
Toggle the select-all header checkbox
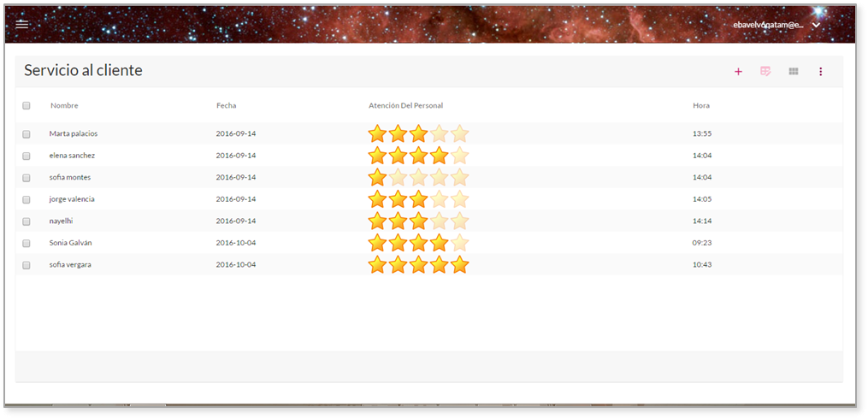[26, 106]
